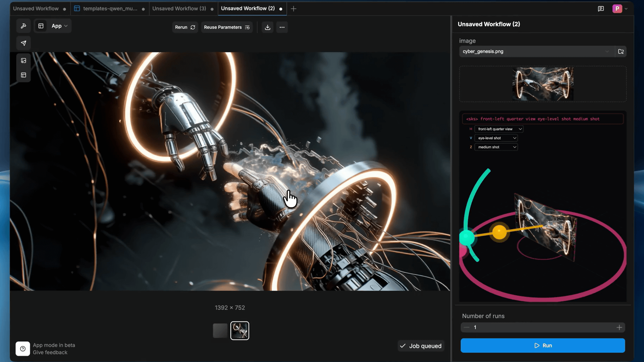Image resolution: width=644 pixels, height=362 pixels.
Task: Switch to the templates-qwen_mu... tab
Action: (110, 8)
